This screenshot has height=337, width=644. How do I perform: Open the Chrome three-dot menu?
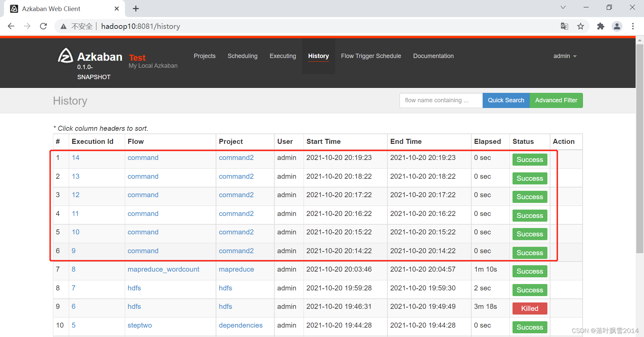pyautogui.click(x=633, y=26)
